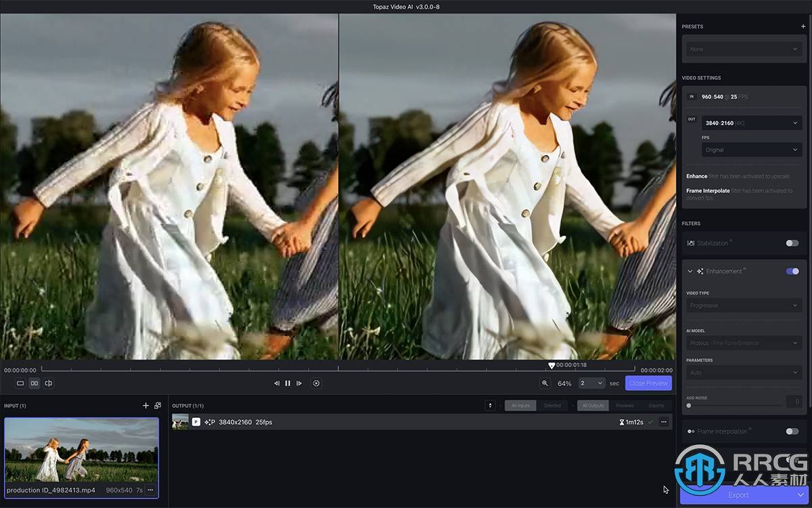Select the Exports output tab
The image size is (812, 508).
click(656, 406)
